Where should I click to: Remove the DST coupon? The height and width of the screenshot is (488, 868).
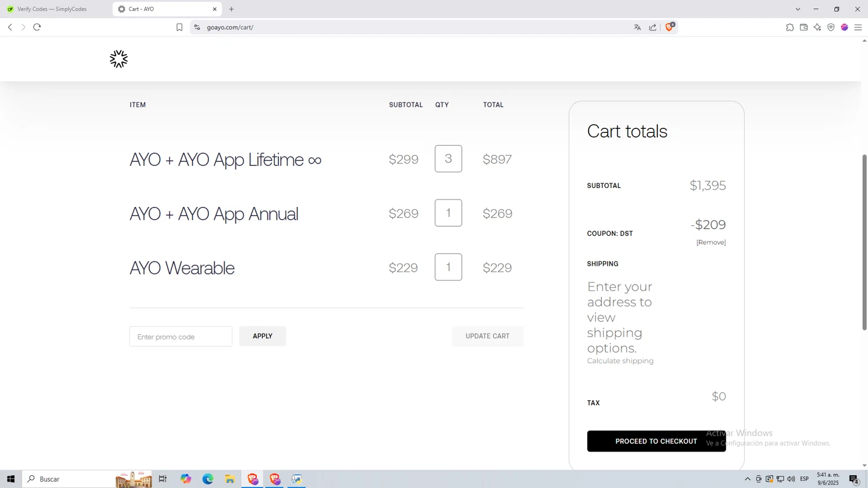tap(711, 242)
